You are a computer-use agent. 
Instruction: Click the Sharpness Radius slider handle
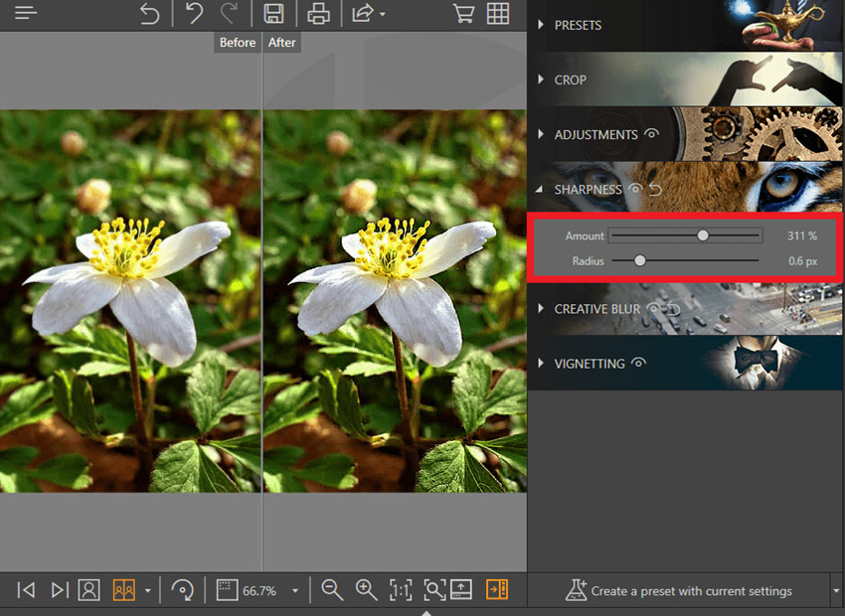(640, 261)
